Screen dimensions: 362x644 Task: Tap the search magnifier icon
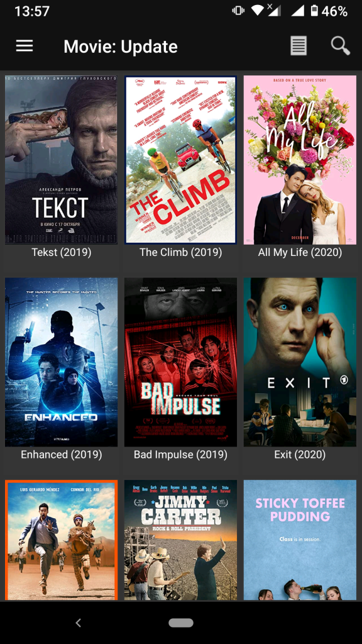pyautogui.click(x=340, y=46)
